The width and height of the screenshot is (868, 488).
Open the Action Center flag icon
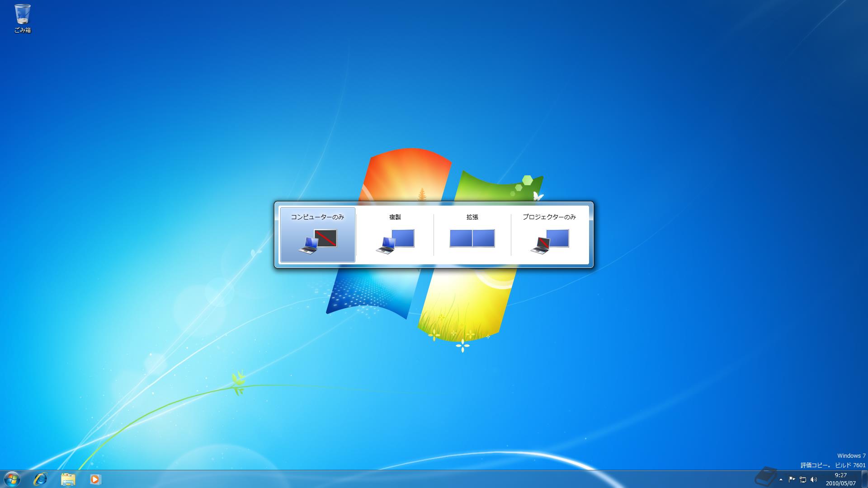(792, 479)
